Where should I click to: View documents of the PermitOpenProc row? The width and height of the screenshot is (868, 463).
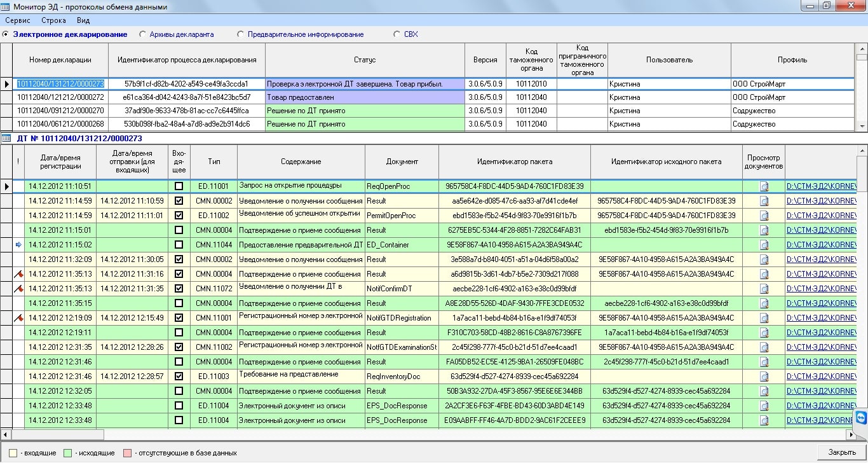tap(764, 216)
